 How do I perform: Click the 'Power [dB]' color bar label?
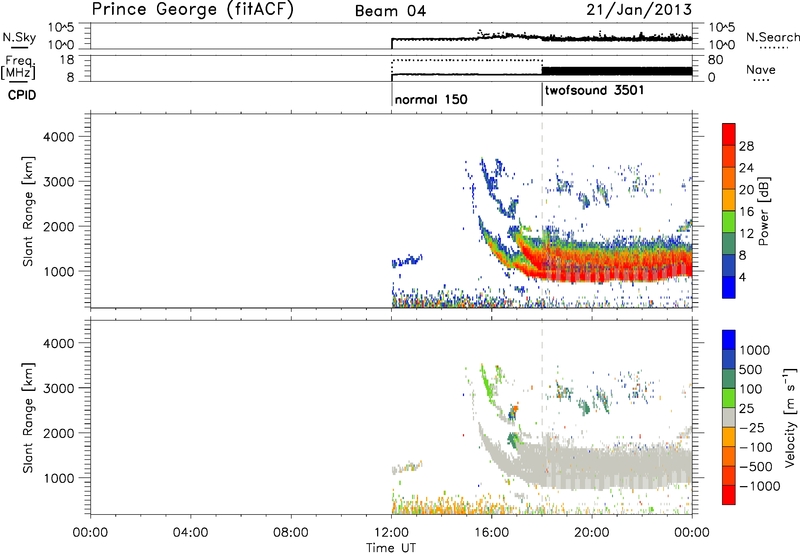point(763,211)
